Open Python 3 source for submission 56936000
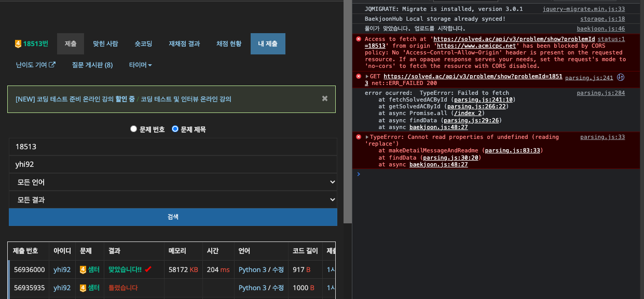This screenshot has width=644, height=299. 252,269
